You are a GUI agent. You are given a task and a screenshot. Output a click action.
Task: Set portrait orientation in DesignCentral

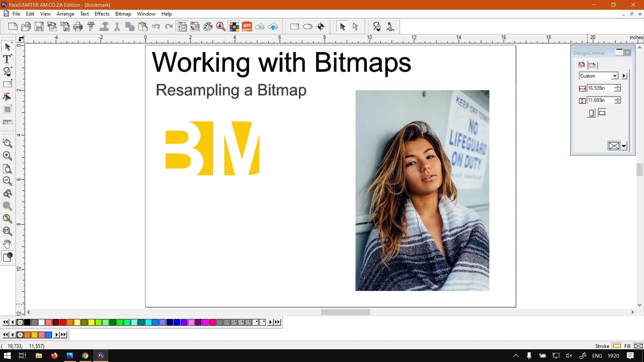(x=591, y=113)
